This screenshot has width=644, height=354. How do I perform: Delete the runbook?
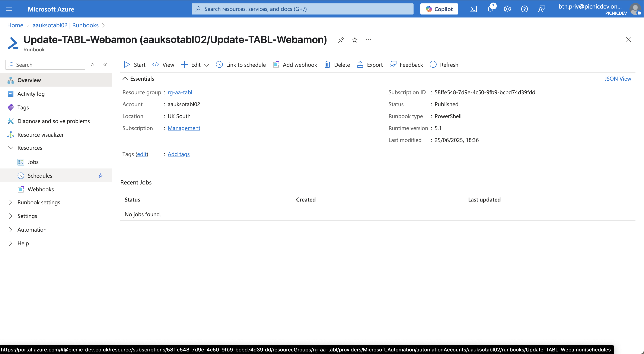tap(337, 65)
